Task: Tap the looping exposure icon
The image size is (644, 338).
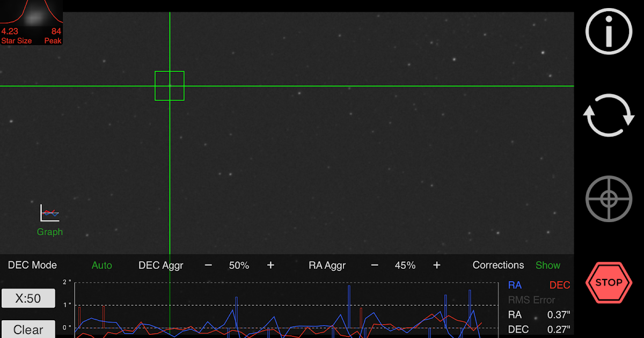Action: (608, 115)
